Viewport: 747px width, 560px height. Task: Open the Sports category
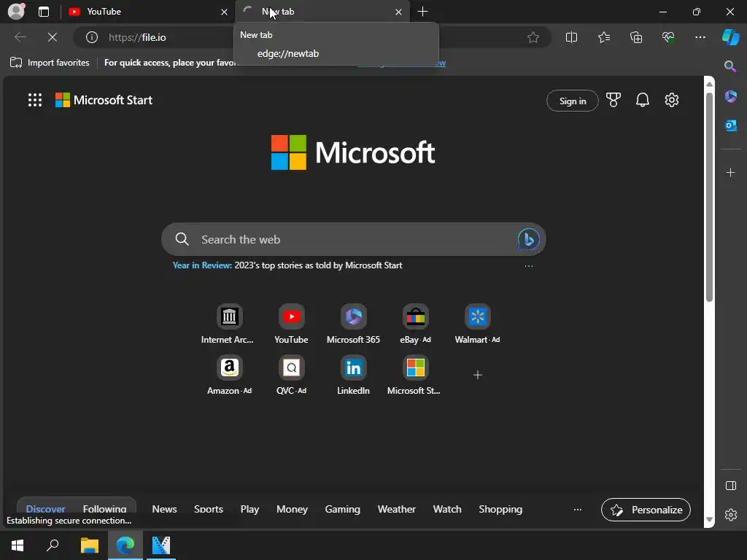[208, 509]
